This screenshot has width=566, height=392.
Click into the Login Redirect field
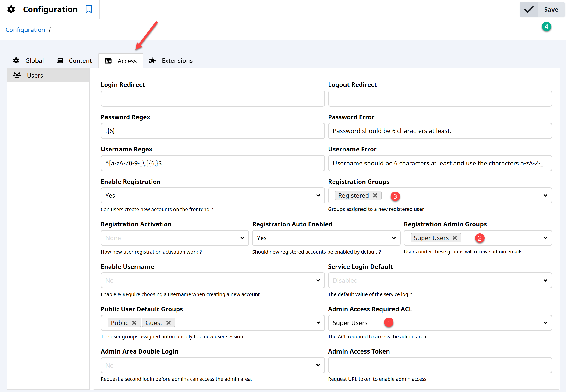(212, 99)
